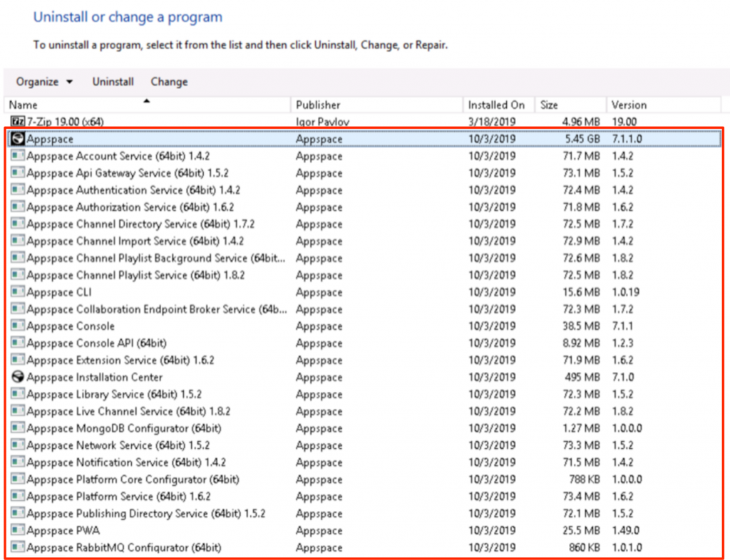Click the Appspace MongoDB Configurator icon

(x=18, y=428)
